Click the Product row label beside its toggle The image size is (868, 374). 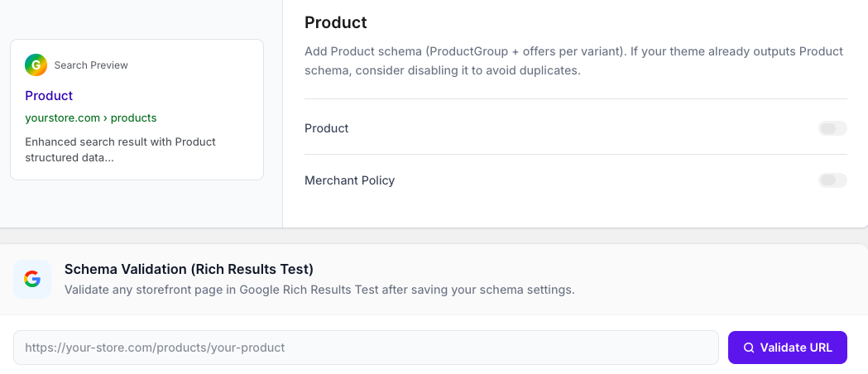(x=327, y=128)
